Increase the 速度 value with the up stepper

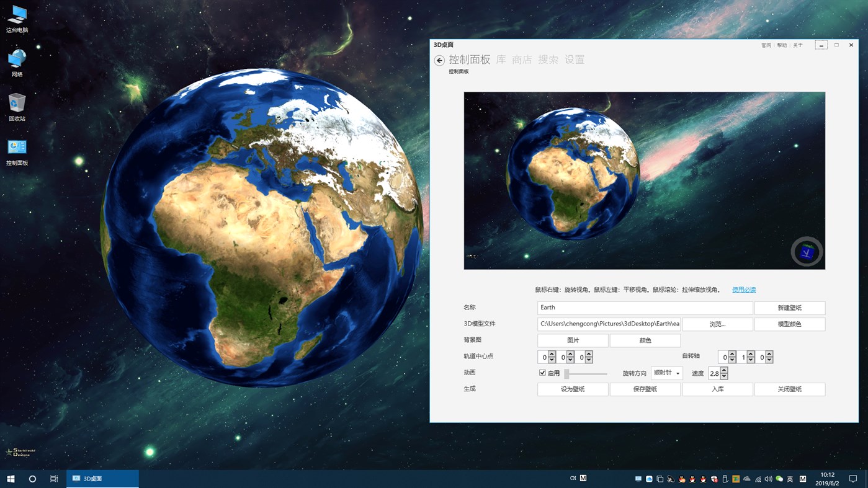[725, 370]
